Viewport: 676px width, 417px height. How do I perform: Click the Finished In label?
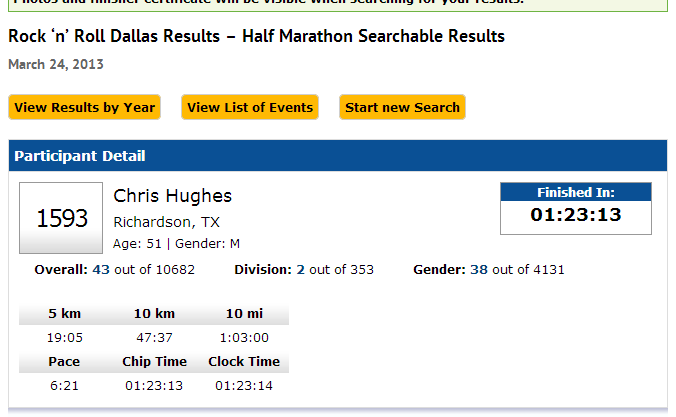(x=576, y=192)
